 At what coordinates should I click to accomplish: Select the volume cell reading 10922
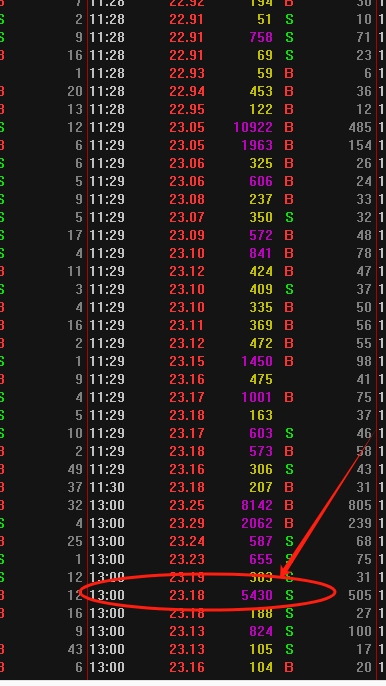(x=253, y=127)
